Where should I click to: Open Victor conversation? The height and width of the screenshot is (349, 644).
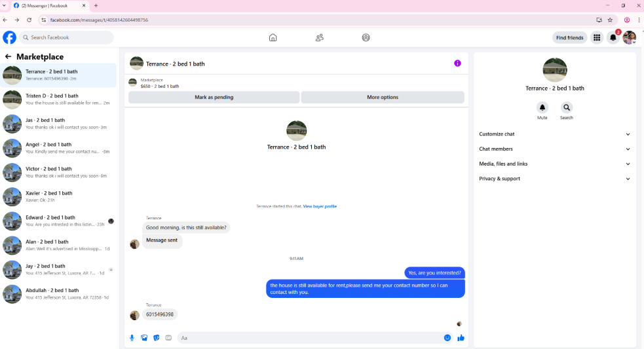[x=59, y=172]
